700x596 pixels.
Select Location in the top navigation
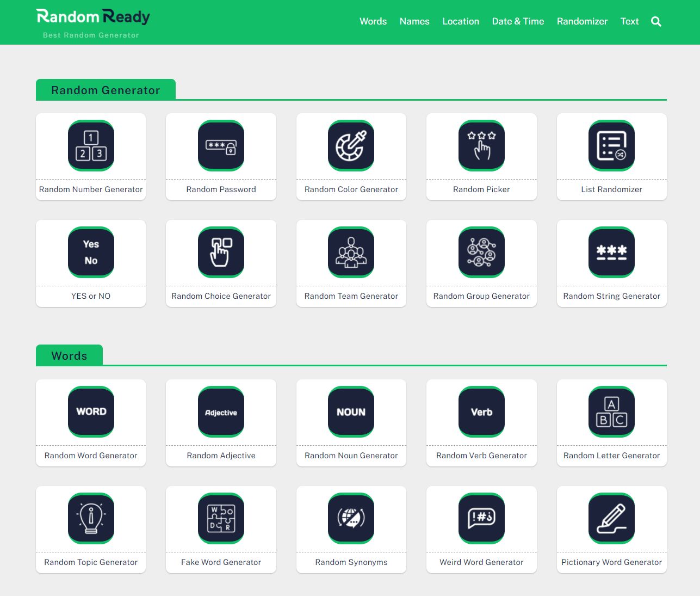coord(461,22)
